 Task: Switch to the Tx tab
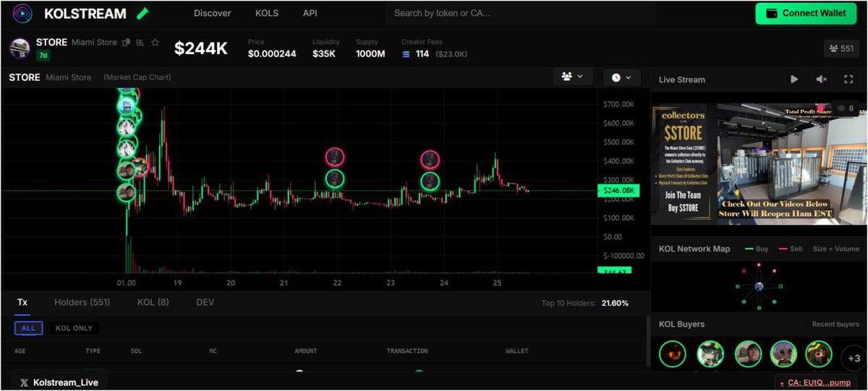[22, 302]
